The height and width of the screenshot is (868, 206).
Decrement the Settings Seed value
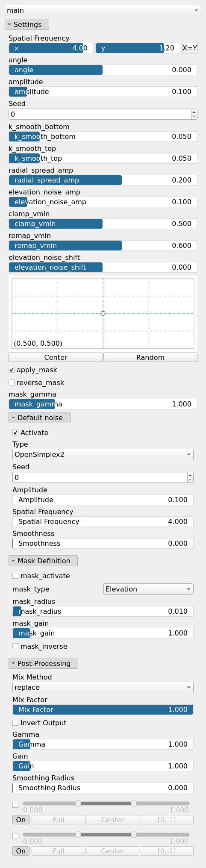coord(194,117)
